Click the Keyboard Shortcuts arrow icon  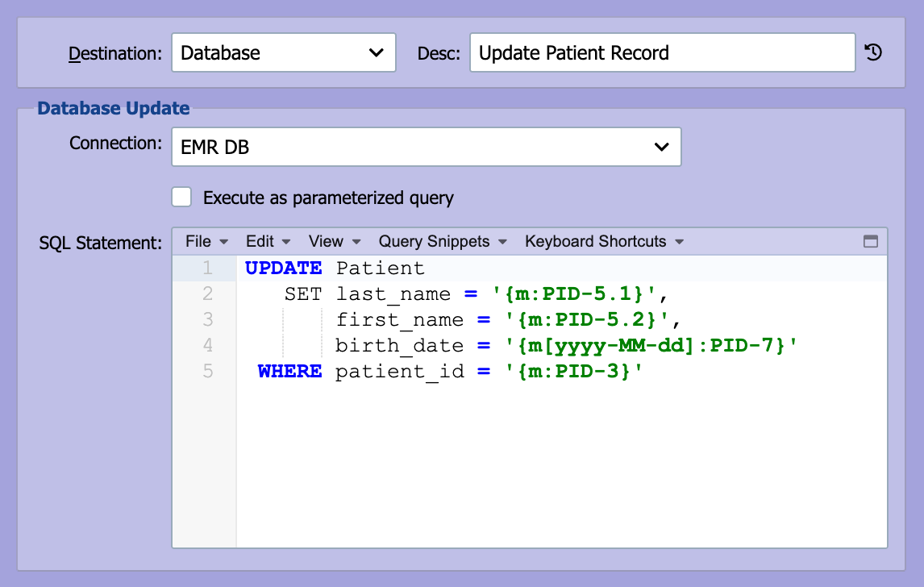pyautogui.click(x=679, y=242)
